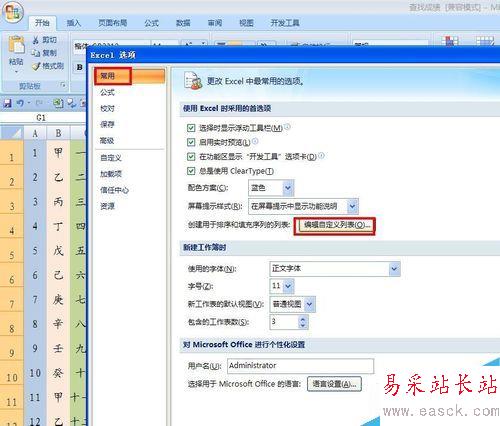Image resolution: width=500 pixels, height=426 pixels.
Task: Click the green sheet icon in quick access toolbar
Action: (x=58, y=103)
